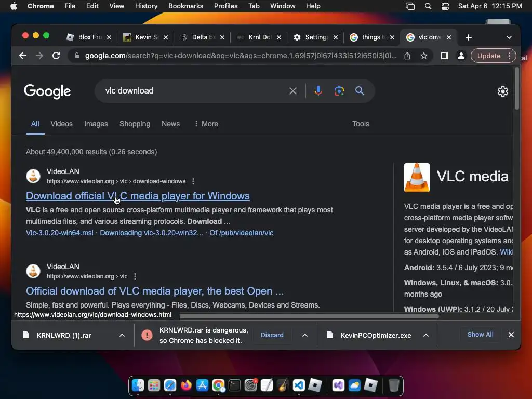The height and width of the screenshot is (399, 532).
Task: Share this page from the address bar
Action: click(x=407, y=56)
